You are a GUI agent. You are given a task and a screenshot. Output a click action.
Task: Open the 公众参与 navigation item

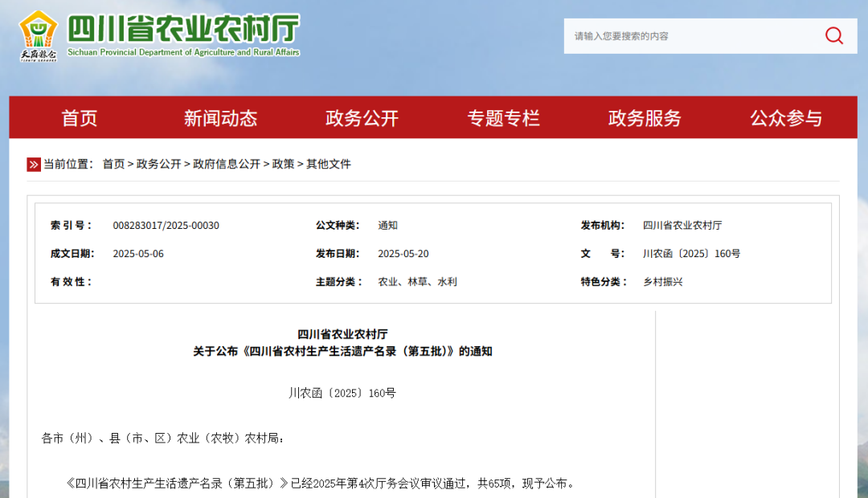786,118
